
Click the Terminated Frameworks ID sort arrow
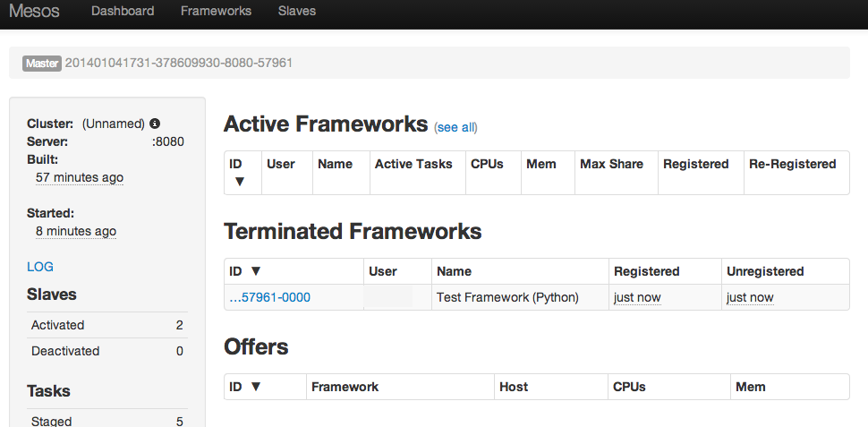tap(256, 271)
